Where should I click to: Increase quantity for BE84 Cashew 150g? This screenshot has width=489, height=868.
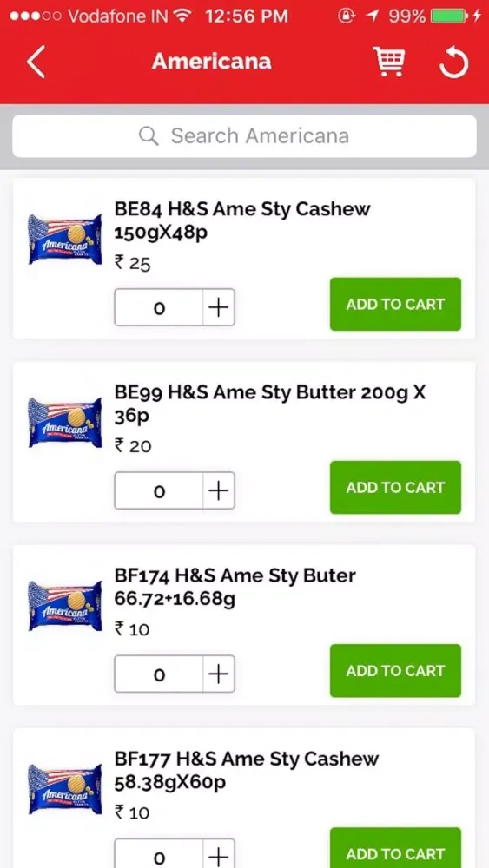[x=219, y=307]
